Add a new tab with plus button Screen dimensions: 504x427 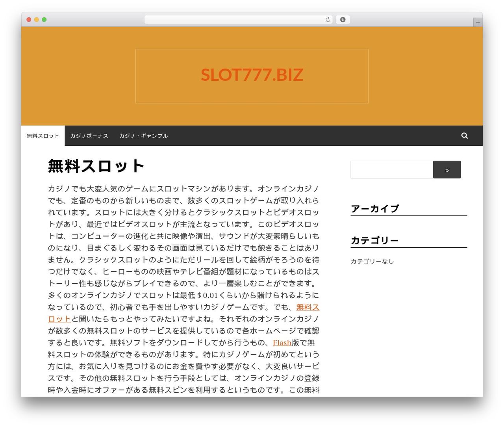click(478, 22)
